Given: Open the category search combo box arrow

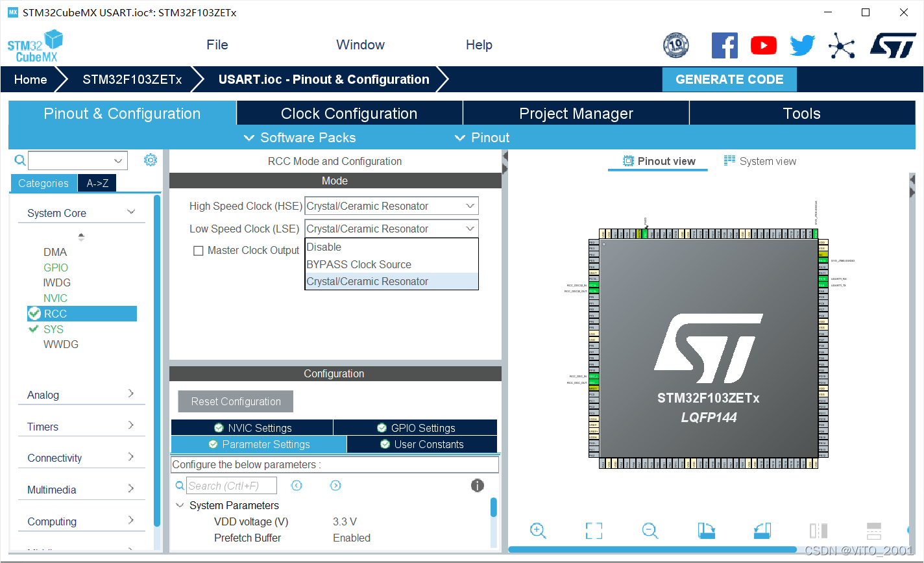Looking at the screenshot, I should pyautogui.click(x=118, y=160).
